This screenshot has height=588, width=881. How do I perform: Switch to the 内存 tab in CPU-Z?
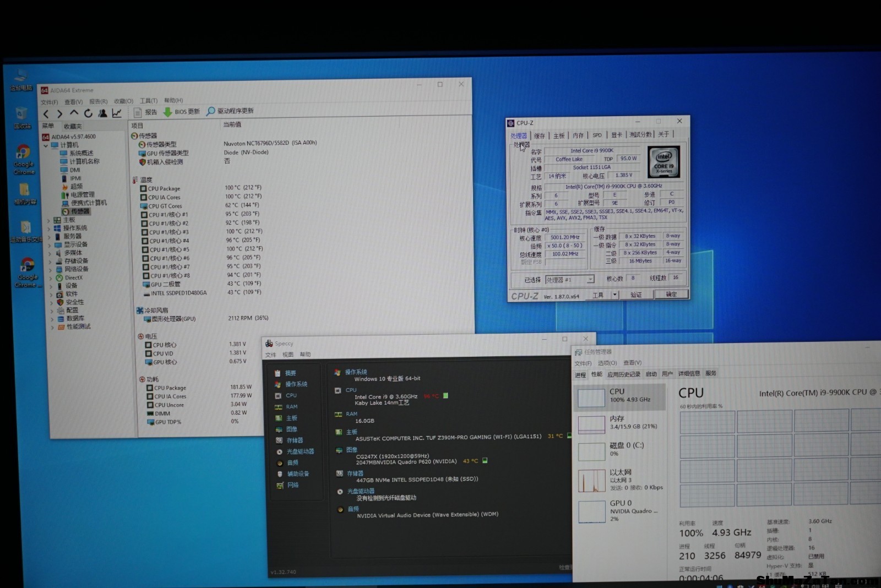pyautogui.click(x=578, y=135)
